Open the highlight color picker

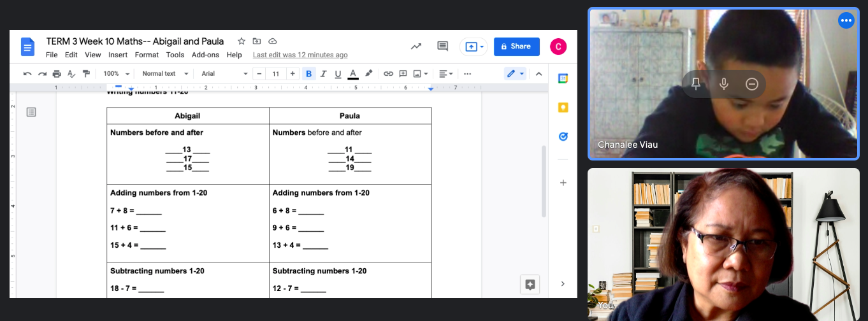pyautogui.click(x=368, y=74)
